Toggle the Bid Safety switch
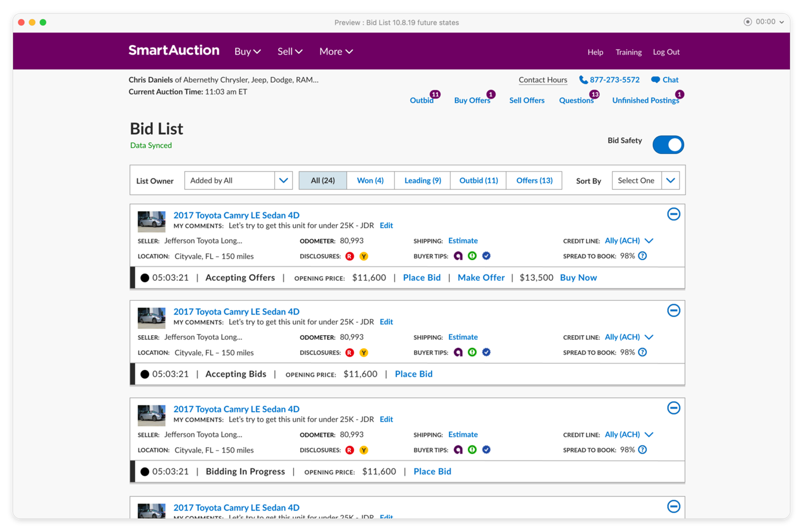Image resolution: width=803 pixels, height=532 pixels. point(668,145)
